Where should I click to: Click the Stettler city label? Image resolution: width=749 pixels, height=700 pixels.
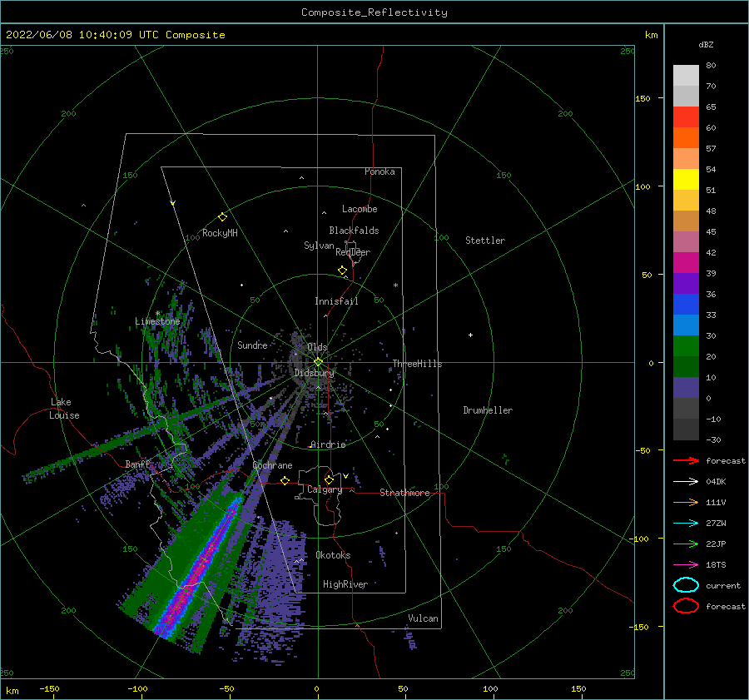click(x=485, y=241)
